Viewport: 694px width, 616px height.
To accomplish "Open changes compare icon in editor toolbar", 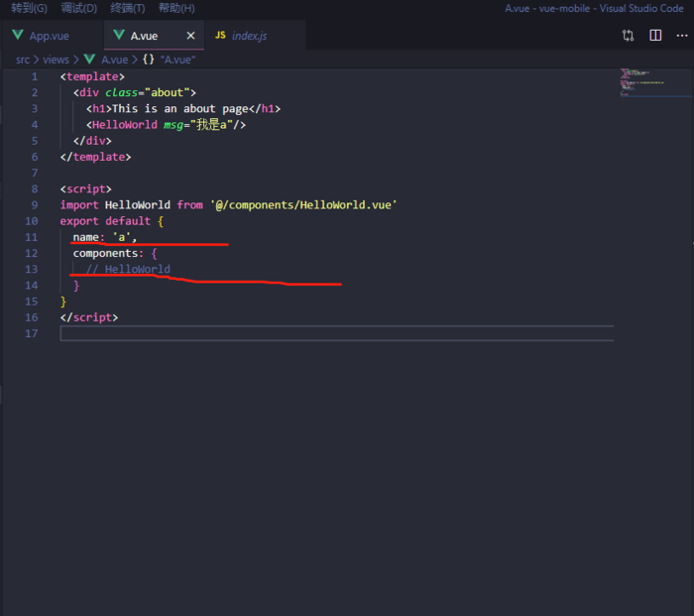I will [x=628, y=36].
